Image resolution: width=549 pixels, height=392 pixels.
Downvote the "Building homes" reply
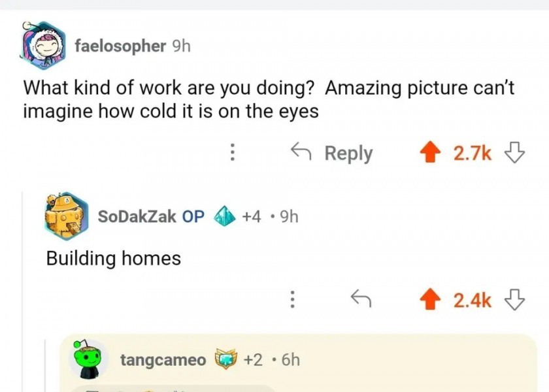(x=515, y=299)
